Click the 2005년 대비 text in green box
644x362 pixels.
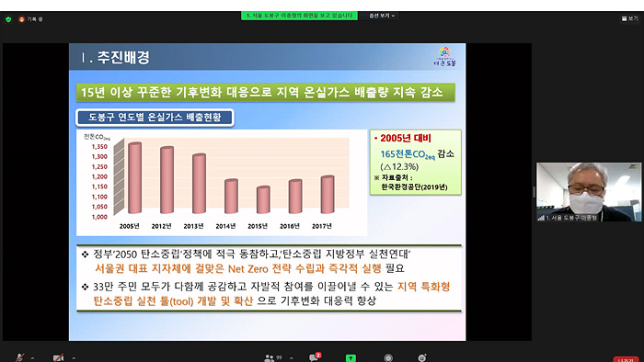tap(406, 138)
